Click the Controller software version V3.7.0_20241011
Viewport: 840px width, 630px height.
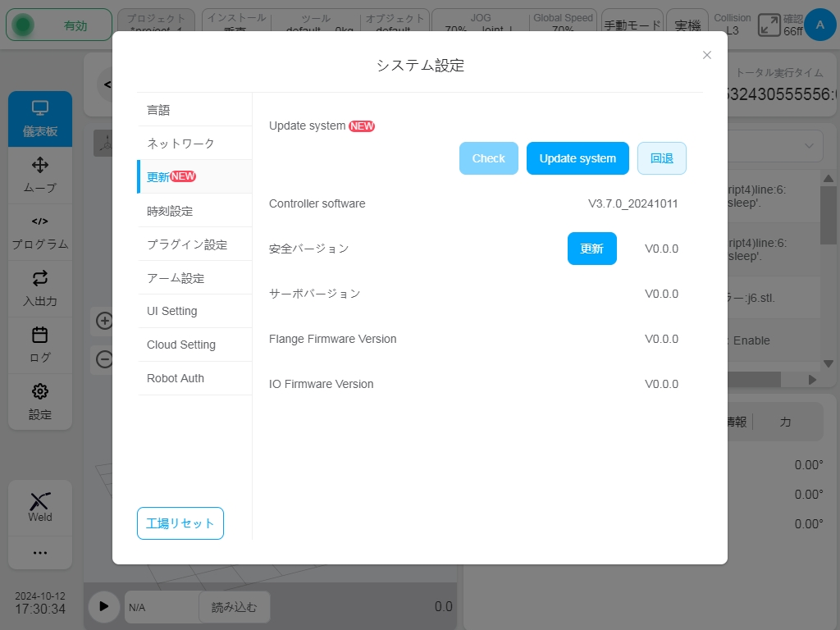pos(632,203)
